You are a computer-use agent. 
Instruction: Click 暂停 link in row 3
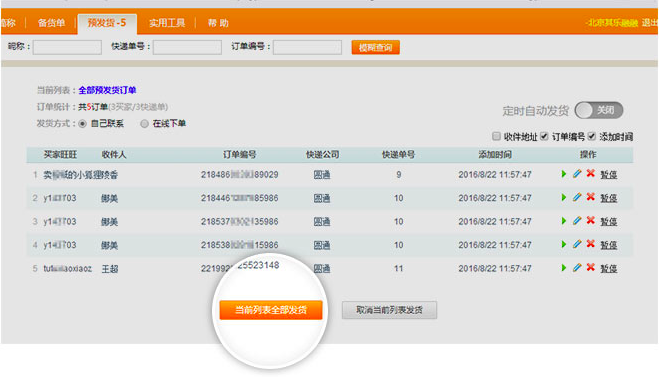point(609,221)
